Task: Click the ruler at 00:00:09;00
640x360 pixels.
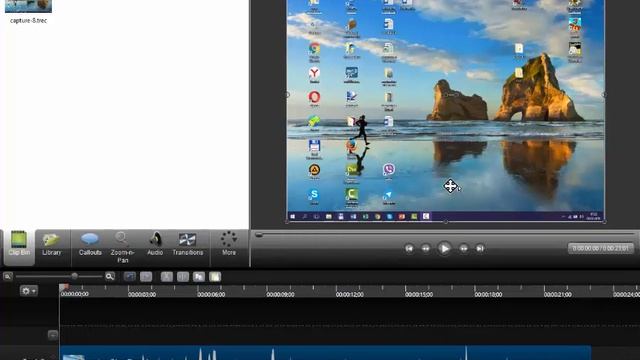Action: 280,294
